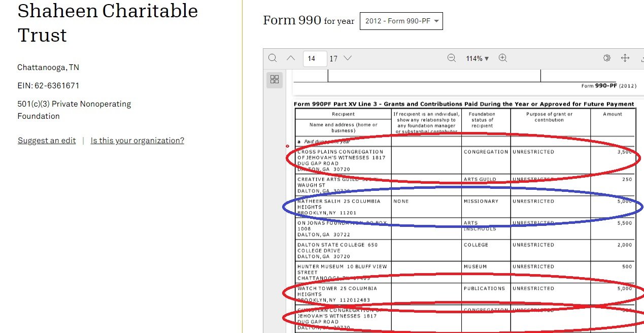Click the Form 990PF Part XV Line 3 title
Image resolution: width=644 pixels, height=333 pixels.
(x=464, y=104)
